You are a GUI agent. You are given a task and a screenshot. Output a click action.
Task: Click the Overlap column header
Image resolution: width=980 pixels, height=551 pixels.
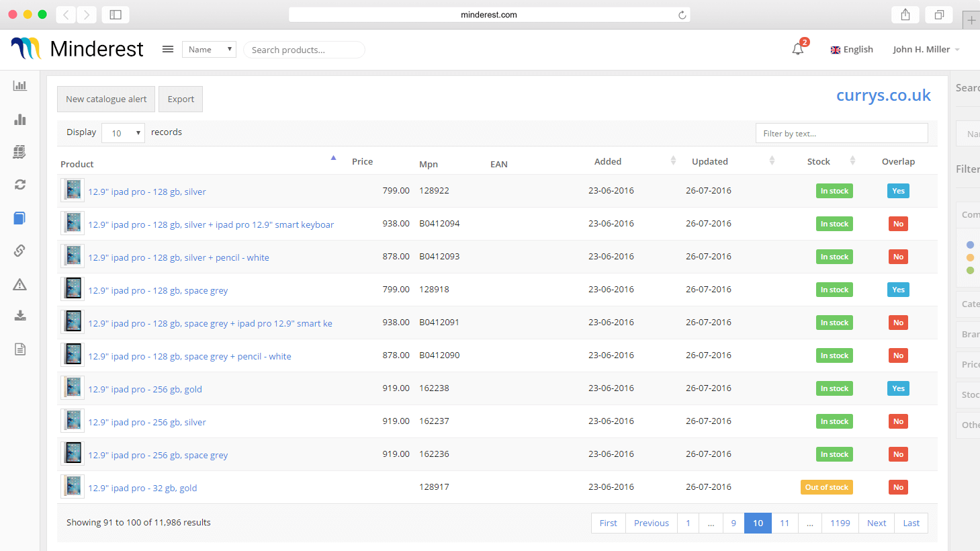(898, 161)
